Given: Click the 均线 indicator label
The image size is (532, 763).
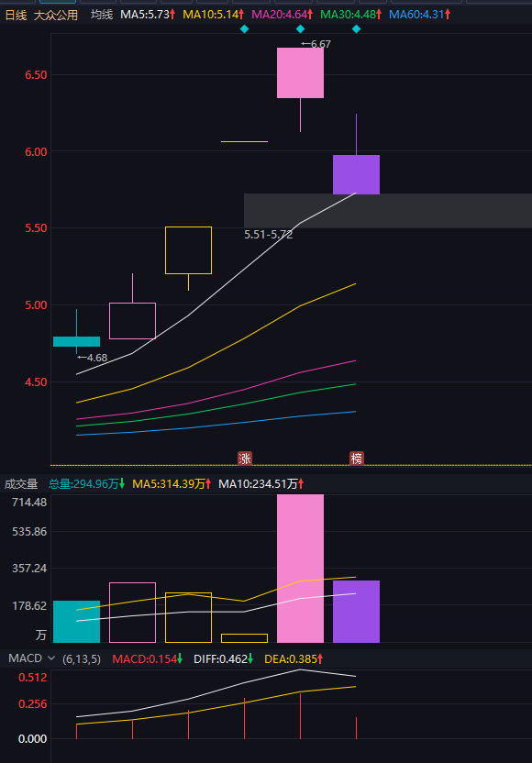Looking at the screenshot, I should [102, 15].
